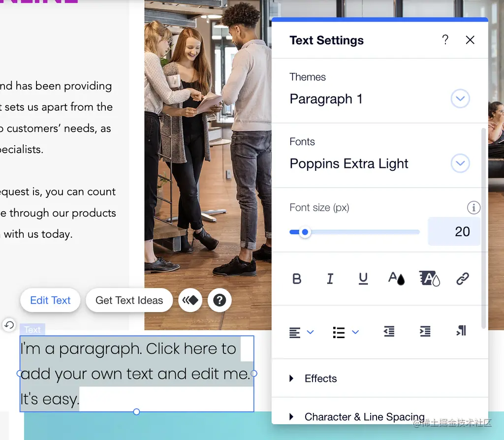Increase indent using the indent icon
The image size is (504, 440).
pos(425,331)
